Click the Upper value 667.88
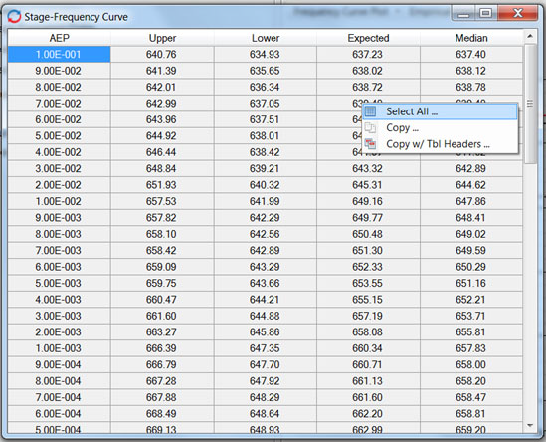Image resolution: width=546 pixels, height=442 pixels. pos(161,397)
